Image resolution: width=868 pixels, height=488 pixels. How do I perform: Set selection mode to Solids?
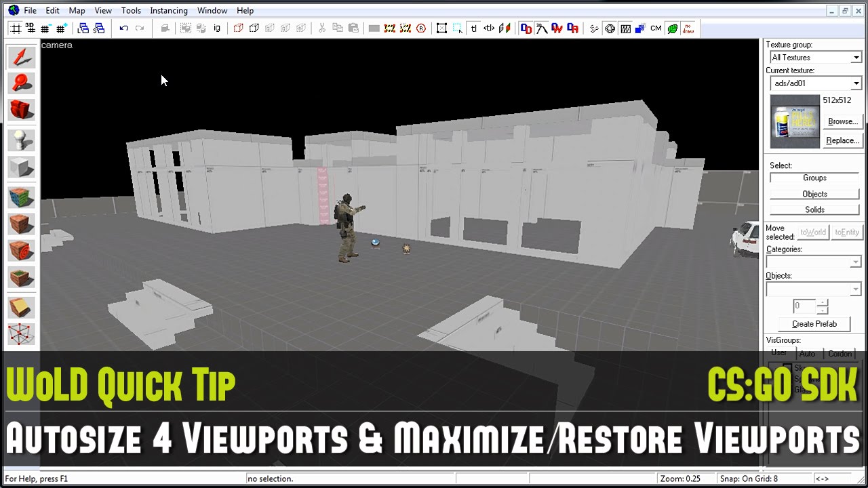(814, 210)
